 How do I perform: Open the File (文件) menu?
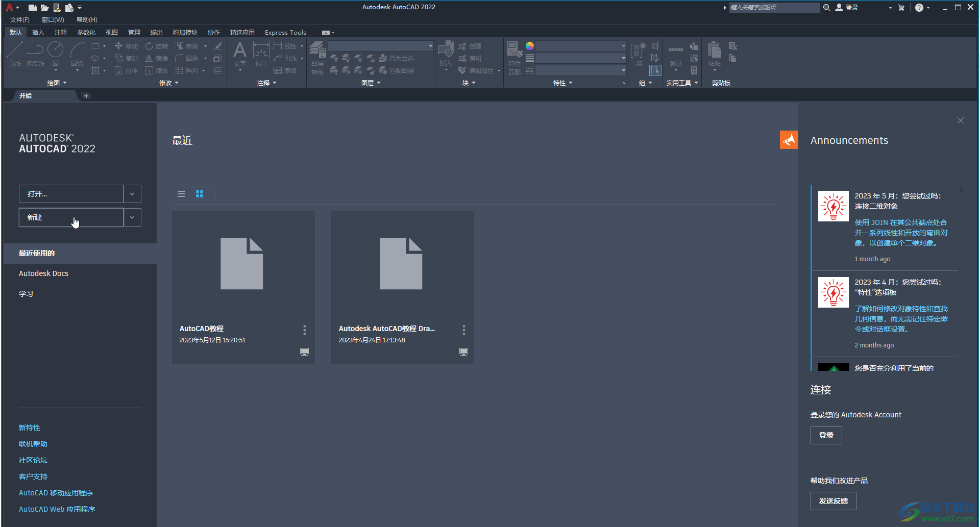click(x=20, y=19)
